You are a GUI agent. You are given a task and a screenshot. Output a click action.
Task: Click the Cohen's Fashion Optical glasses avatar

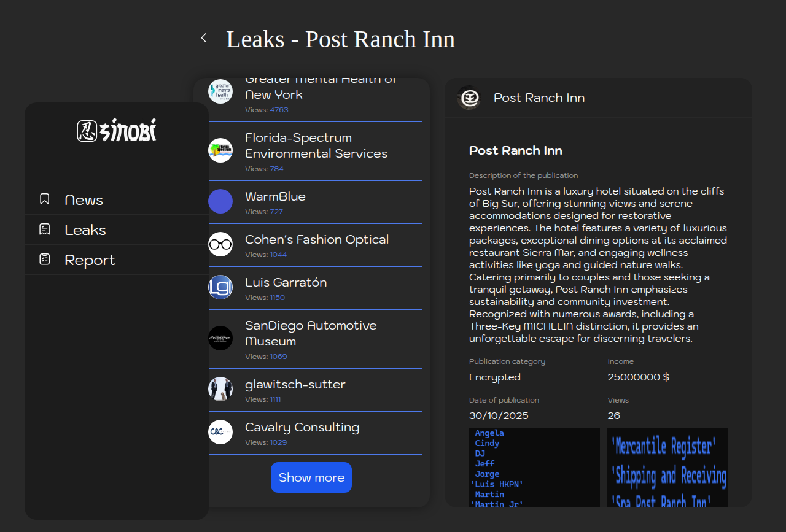(x=220, y=244)
